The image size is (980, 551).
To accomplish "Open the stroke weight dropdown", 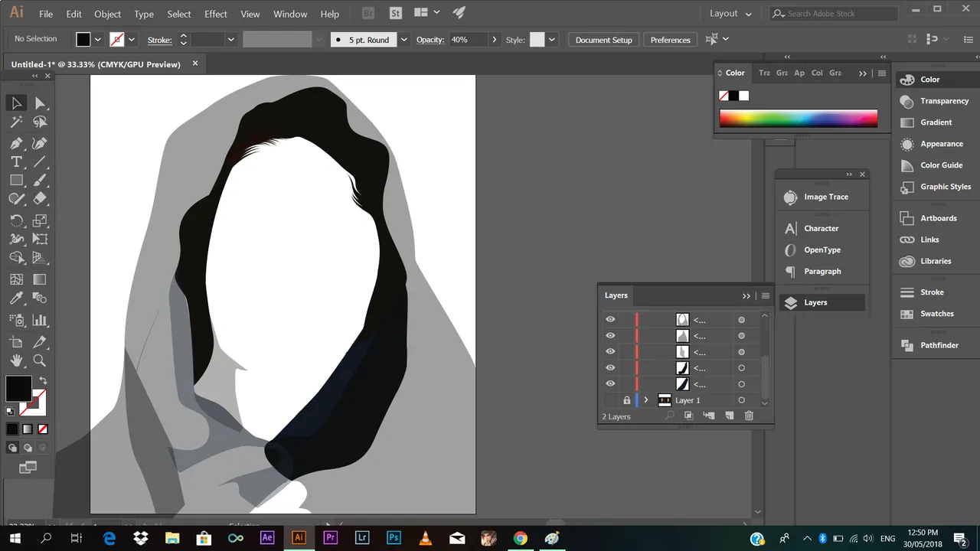I will 230,40.
